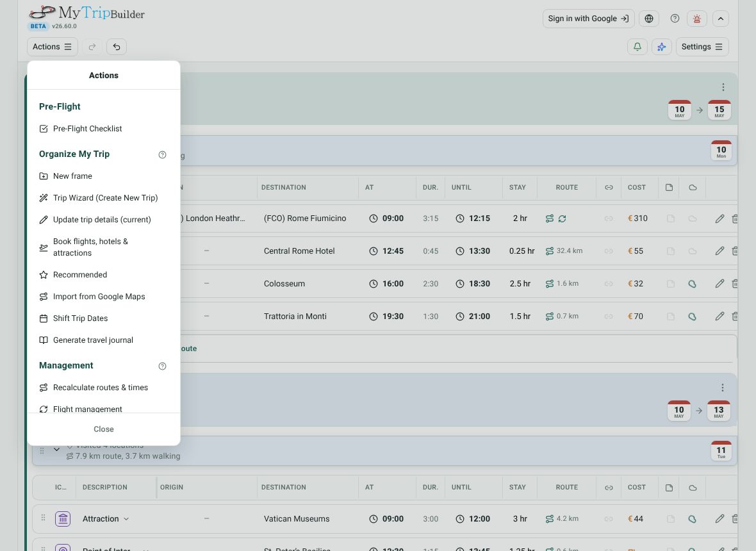The width and height of the screenshot is (756, 551).
Task: Click the weather icon in Trattoria row
Action: coord(693,317)
